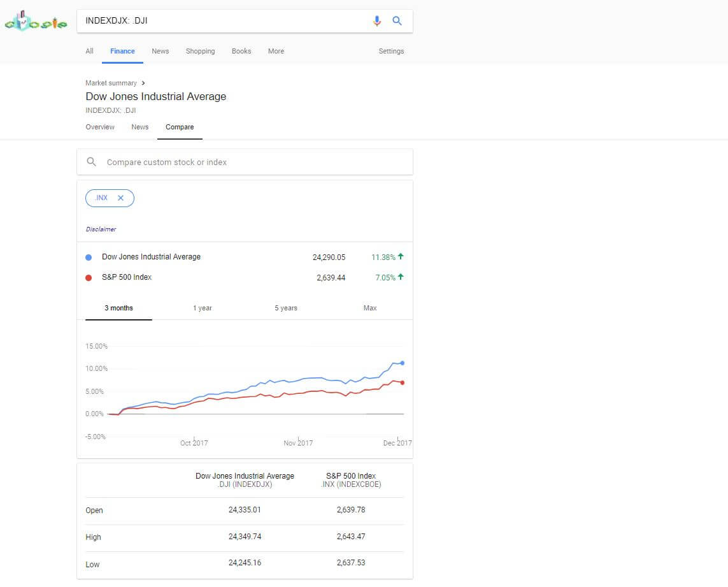The image size is (728, 587).
Task: Click the Shopping search tab
Action: 200,51
